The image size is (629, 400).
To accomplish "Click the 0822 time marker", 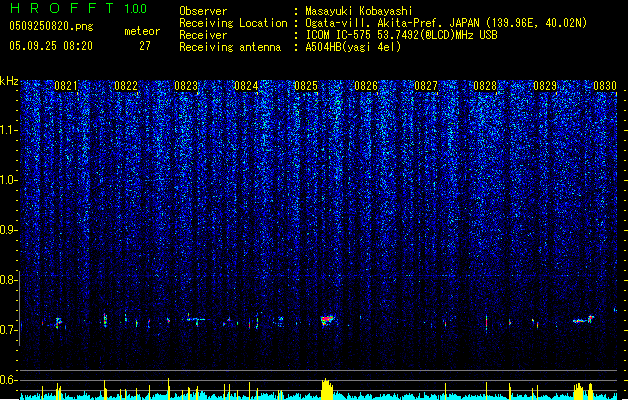I will (x=126, y=85).
